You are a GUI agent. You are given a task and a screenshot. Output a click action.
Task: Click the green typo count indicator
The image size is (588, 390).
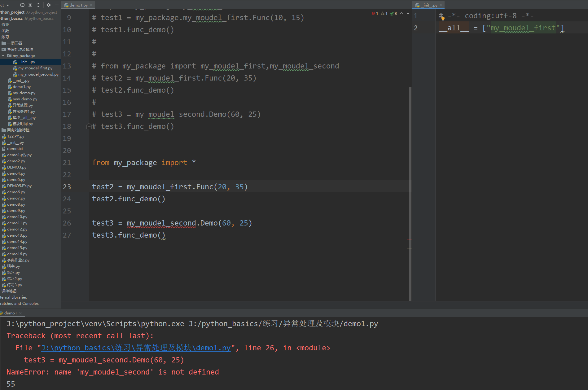coord(393,14)
